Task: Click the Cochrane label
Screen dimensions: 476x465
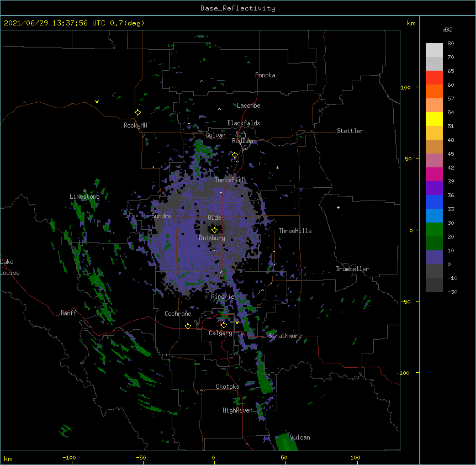Action: [178, 314]
